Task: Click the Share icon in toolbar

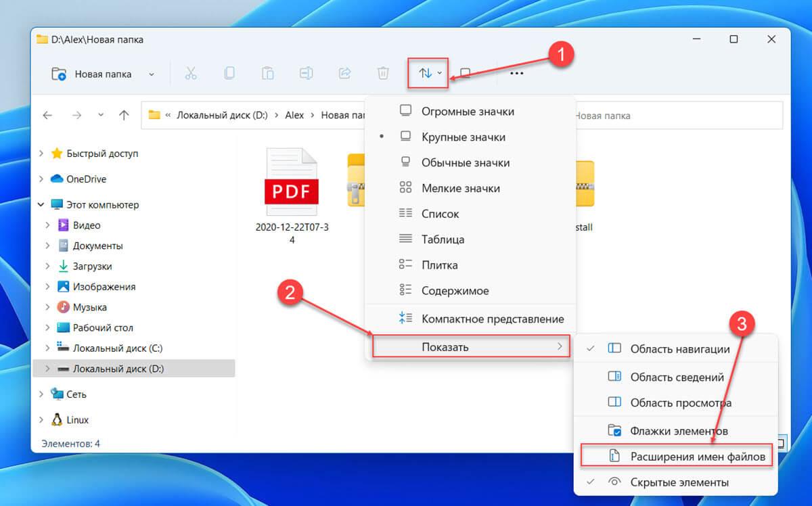Action: [x=344, y=74]
